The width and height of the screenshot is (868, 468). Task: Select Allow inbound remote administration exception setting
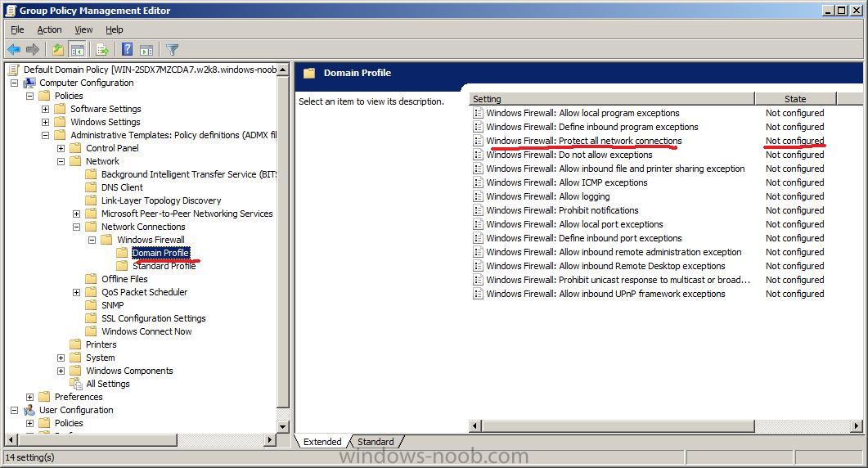(x=614, y=252)
